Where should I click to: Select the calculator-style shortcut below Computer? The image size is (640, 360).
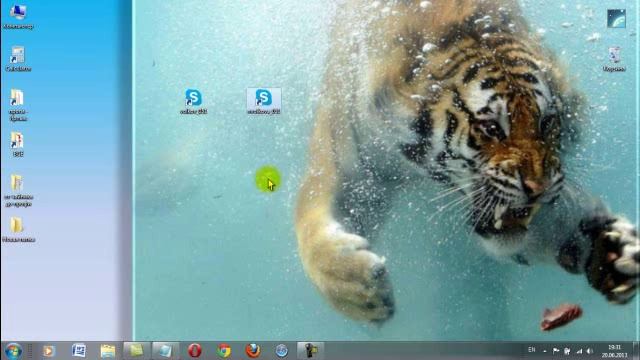(18, 59)
